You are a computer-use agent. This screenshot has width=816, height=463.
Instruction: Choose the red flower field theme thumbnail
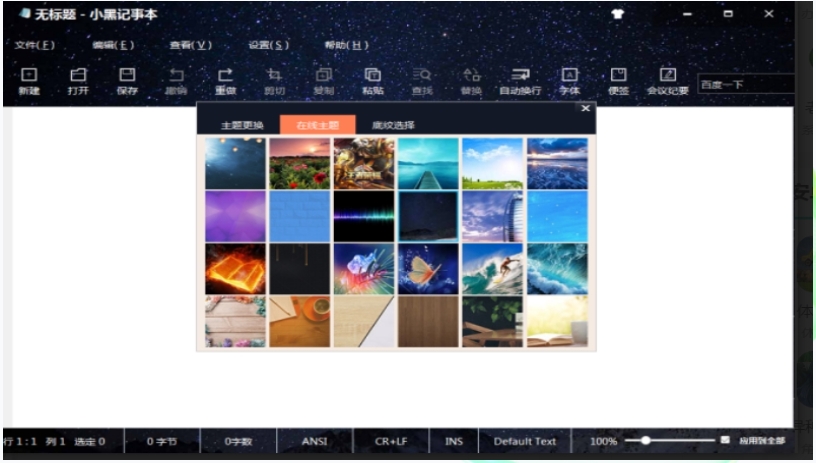[x=300, y=163]
